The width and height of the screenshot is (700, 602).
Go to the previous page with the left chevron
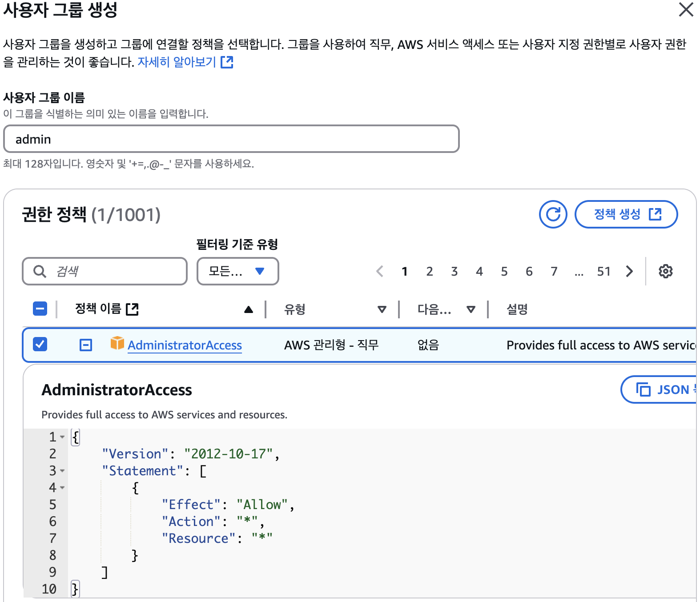[x=380, y=271]
